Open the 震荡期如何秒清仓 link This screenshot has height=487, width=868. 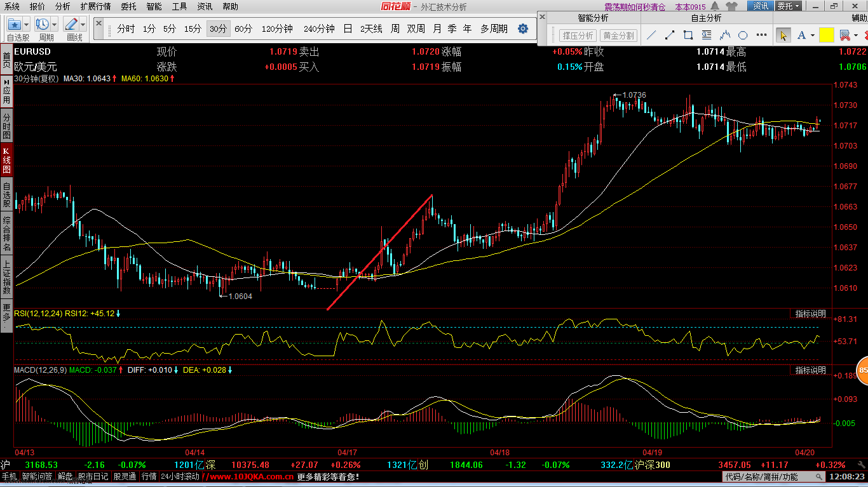634,6
